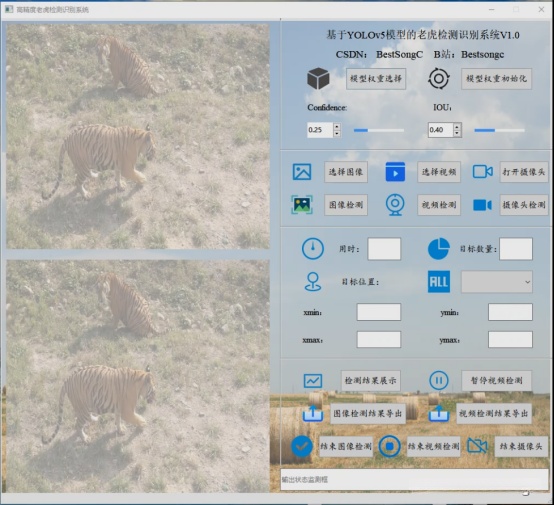
Task: Select an image with 选择图像
Action: point(346,172)
